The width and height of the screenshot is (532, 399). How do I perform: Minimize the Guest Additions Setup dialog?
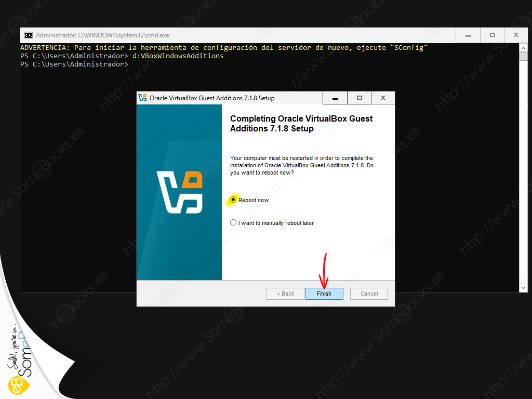(335, 98)
